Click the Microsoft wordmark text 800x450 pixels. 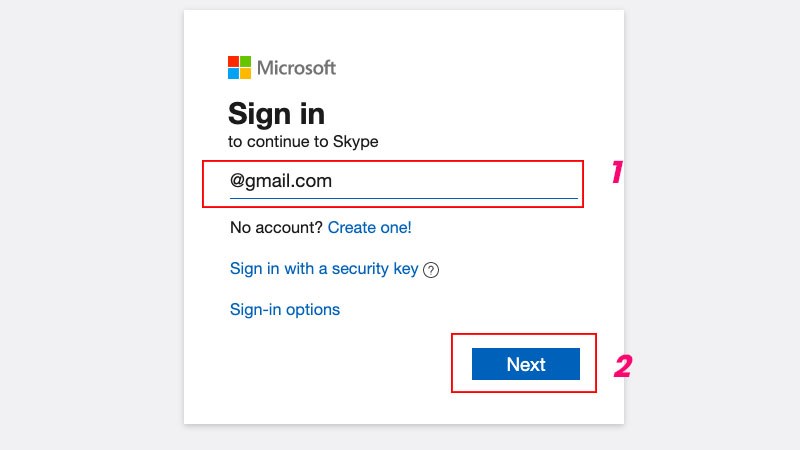[296, 68]
